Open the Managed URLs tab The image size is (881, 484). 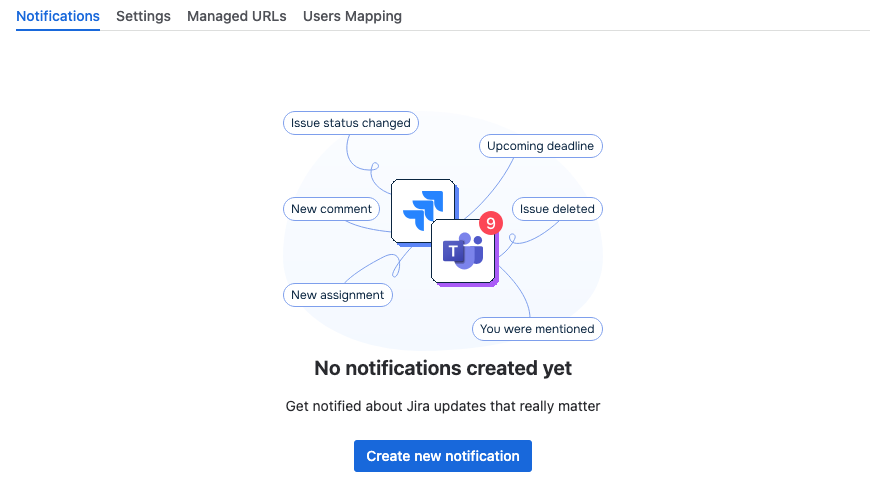pyautogui.click(x=237, y=16)
